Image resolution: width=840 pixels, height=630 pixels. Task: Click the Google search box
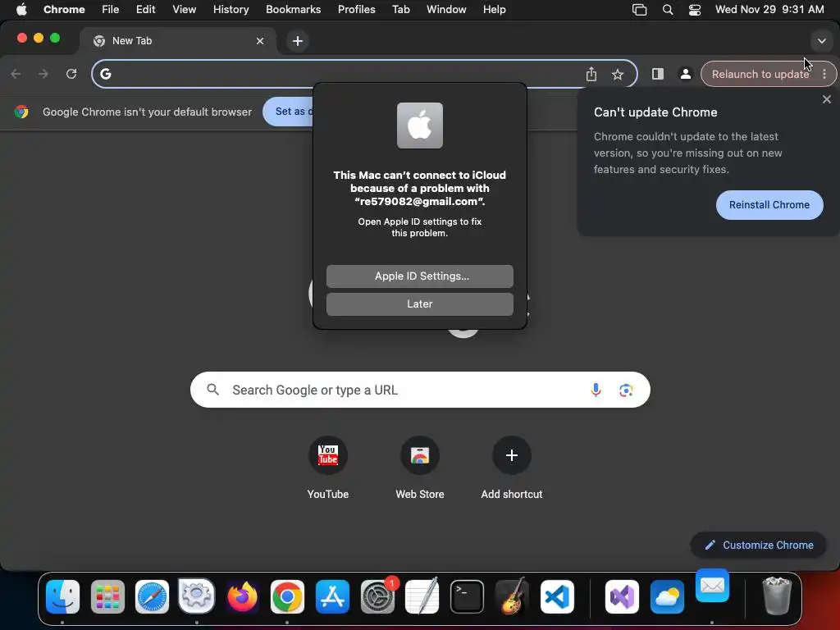[420, 390]
